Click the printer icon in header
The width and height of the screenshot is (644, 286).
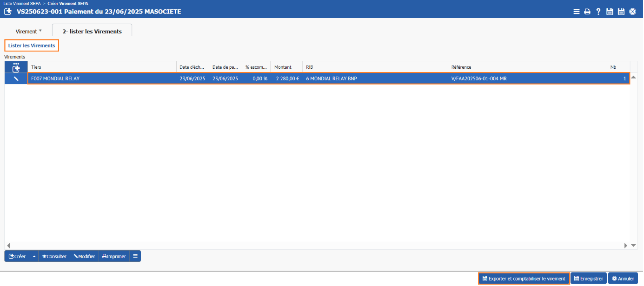point(587,12)
